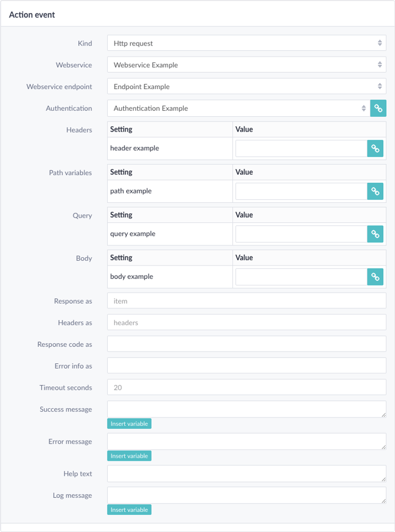This screenshot has height=532, width=395.
Task: Insert variable under Log message
Action: pyautogui.click(x=129, y=510)
